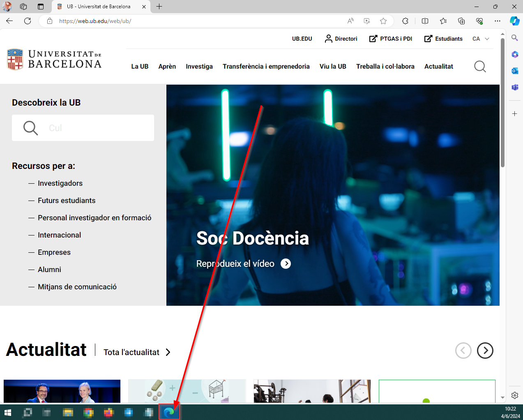Toggle split screen view icon
Viewport: 523px width, 420px height.
(425, 21)
